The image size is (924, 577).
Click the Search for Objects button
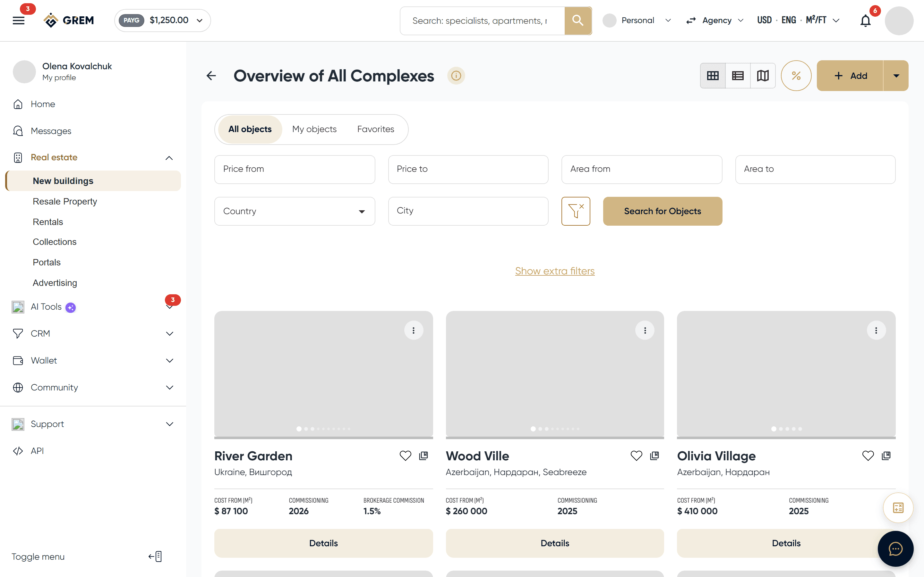tap(663, 211)
